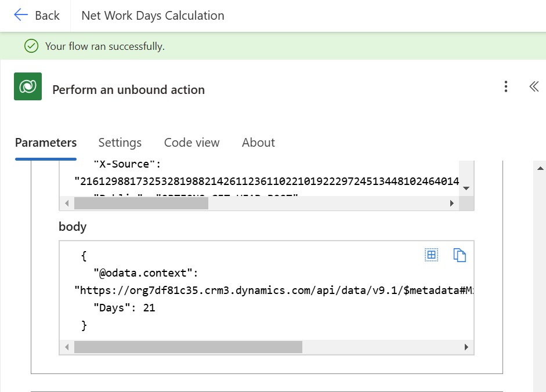Open the vertical ellipsis options menu
The width and height of the screenshot is (546, 392).
tap(506, 86)
